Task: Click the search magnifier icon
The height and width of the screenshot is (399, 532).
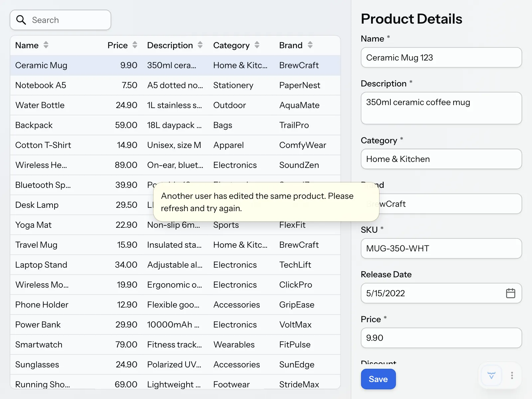Action: 21,20
